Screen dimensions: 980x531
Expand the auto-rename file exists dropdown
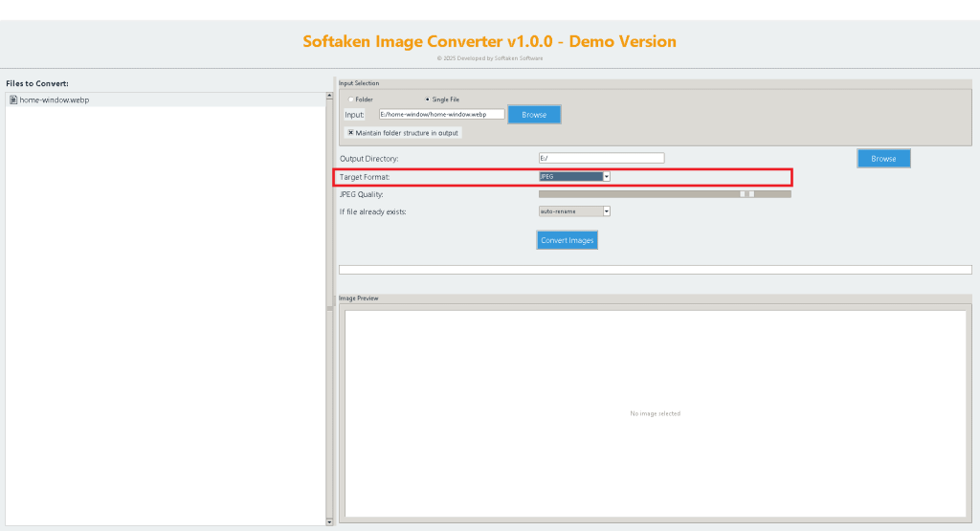(606, 211)
